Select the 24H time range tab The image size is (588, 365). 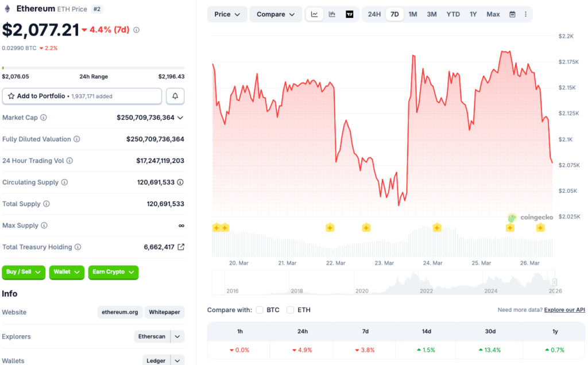374,14
